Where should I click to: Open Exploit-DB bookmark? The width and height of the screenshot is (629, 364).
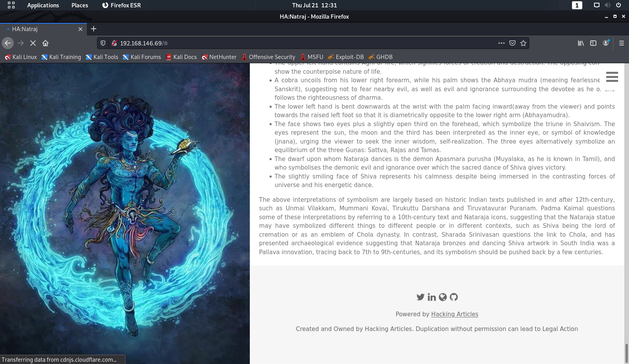[x=346, y=57]
